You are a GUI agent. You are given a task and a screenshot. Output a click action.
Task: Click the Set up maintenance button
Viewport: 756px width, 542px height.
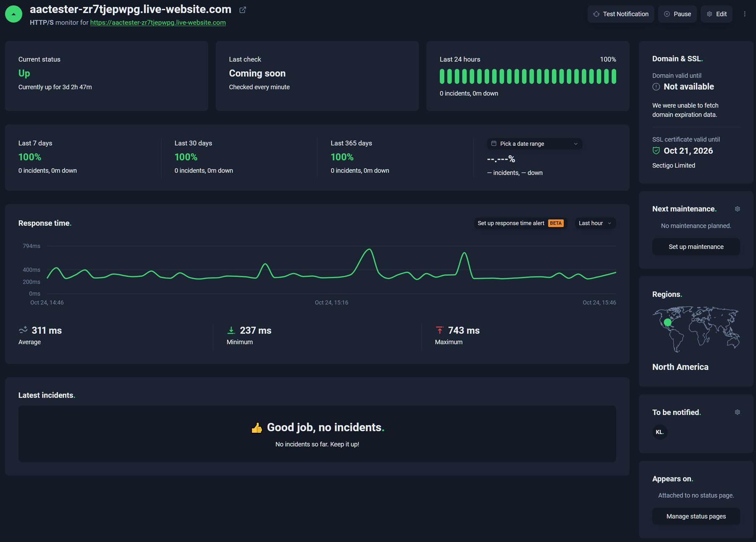point(696,246)
